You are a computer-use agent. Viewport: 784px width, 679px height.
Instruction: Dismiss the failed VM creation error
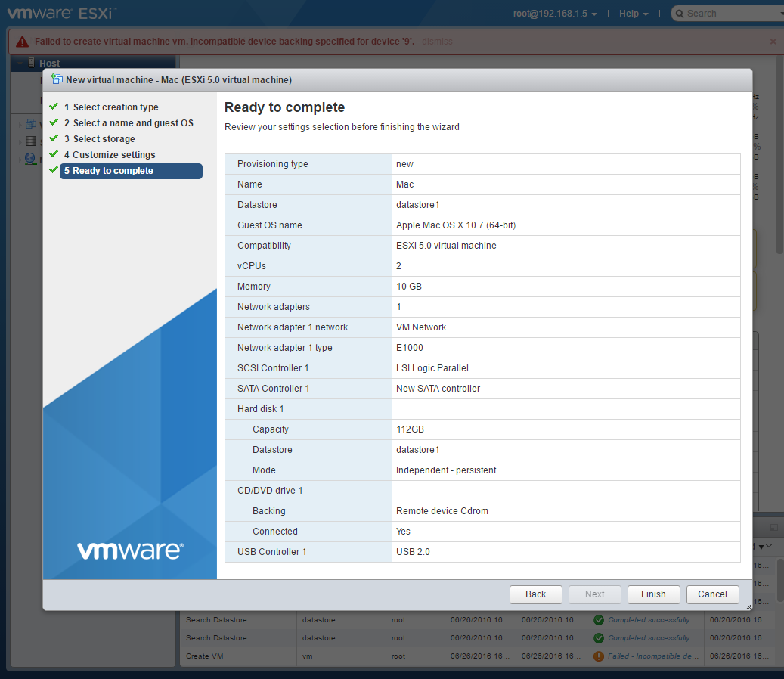[x=436, y=42]
